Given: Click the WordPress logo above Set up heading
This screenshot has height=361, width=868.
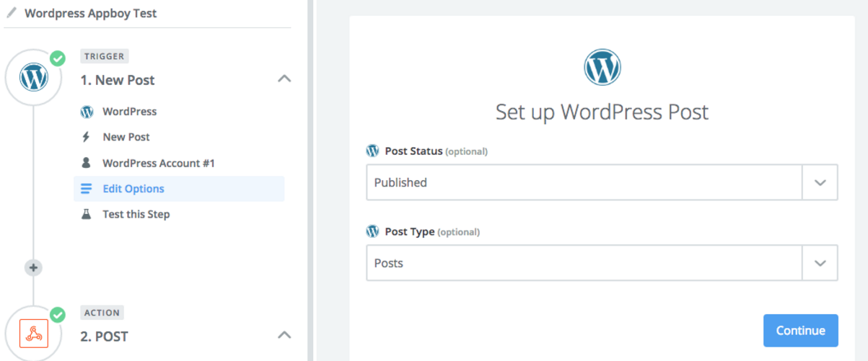Looking at the screenshot, I should 602,68.
